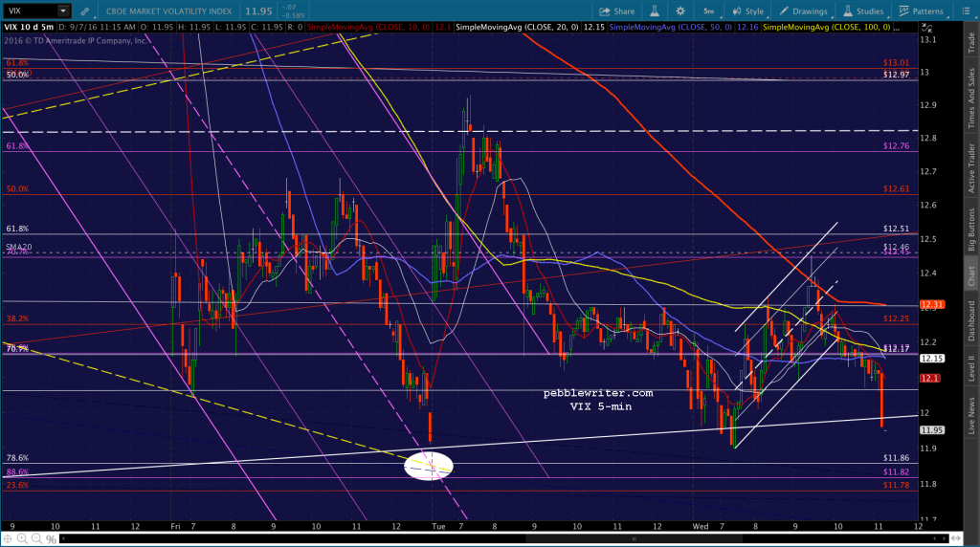Click SimpleMovingAvg (CLOSE, 20, 0) study label
980x547 pixels.
pos(518,28)
